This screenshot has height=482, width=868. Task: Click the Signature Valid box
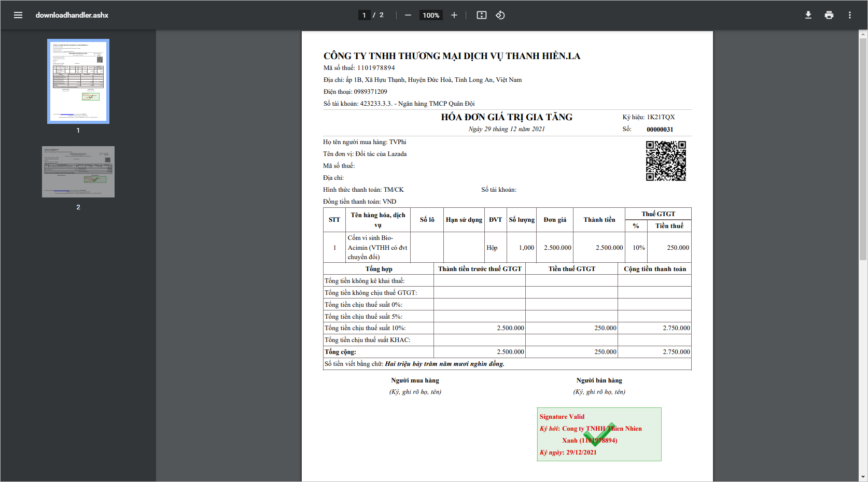tap(599, 434)
